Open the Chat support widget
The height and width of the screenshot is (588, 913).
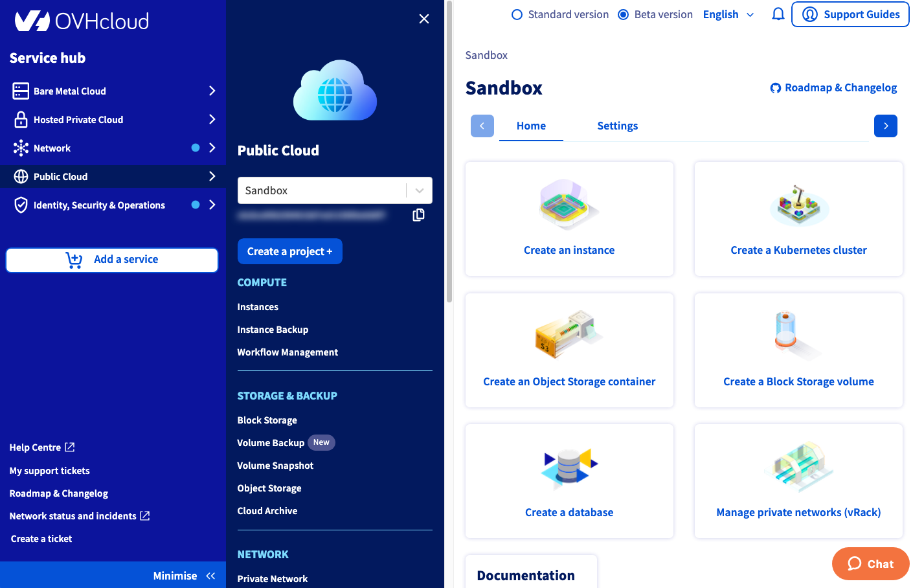tap(870, 563)
